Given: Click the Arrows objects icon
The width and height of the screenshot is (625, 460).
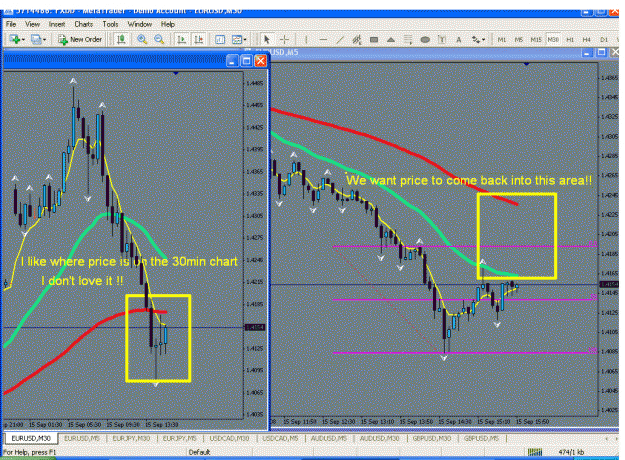Looking at the screenshot, I should pyautogui.click(x=476, y=39).
